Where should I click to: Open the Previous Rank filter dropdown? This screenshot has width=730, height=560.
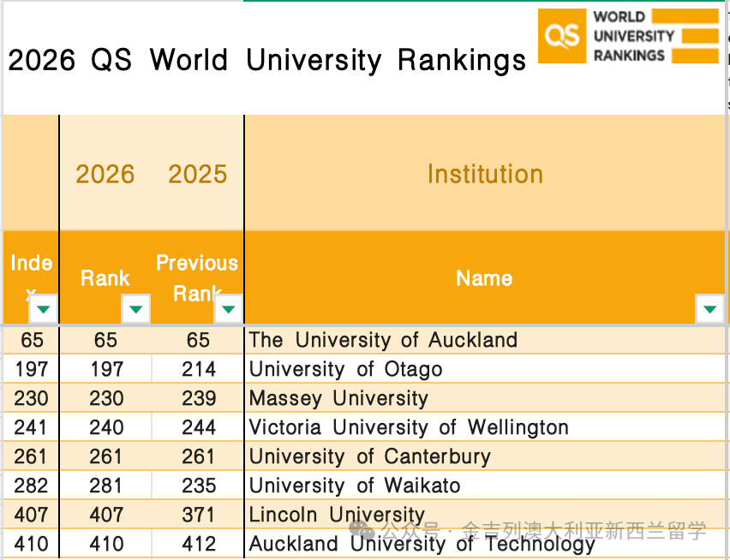228,308
